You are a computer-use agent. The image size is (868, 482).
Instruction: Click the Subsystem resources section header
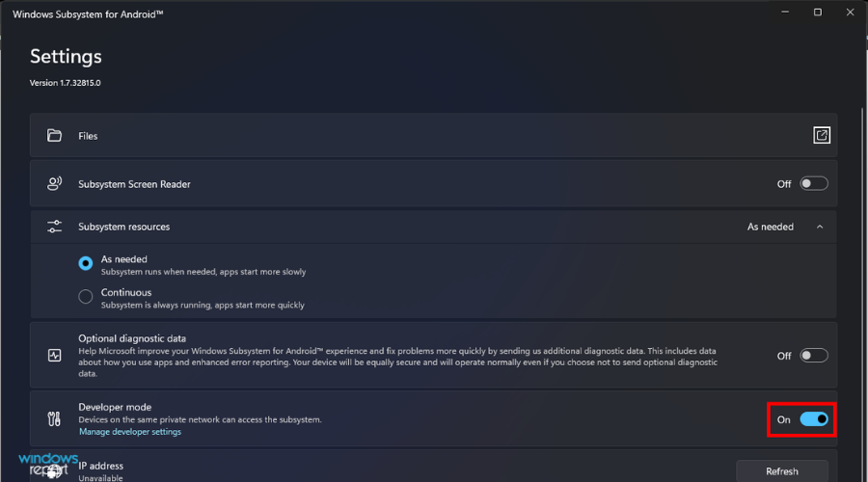pyautogui.click(x=386, y=228)
